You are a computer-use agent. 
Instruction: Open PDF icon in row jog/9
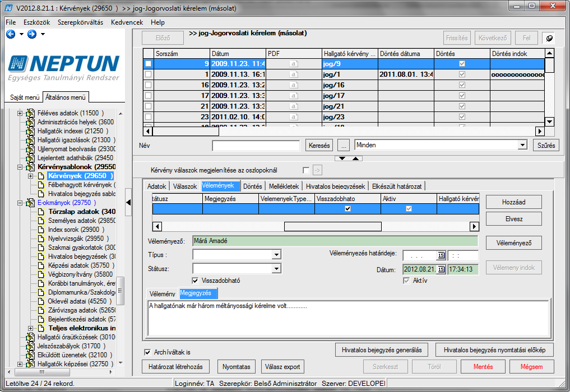(294, 64)
